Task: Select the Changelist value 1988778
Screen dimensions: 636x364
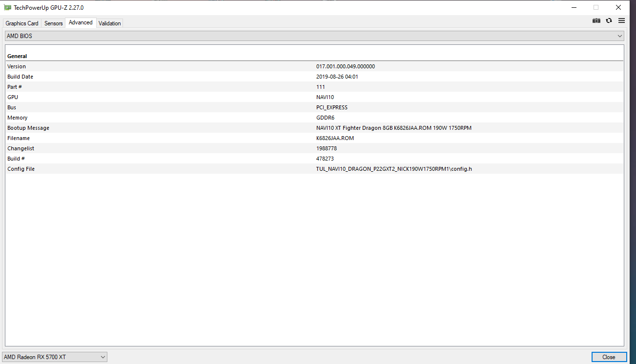Action: [x=327, y=148]
